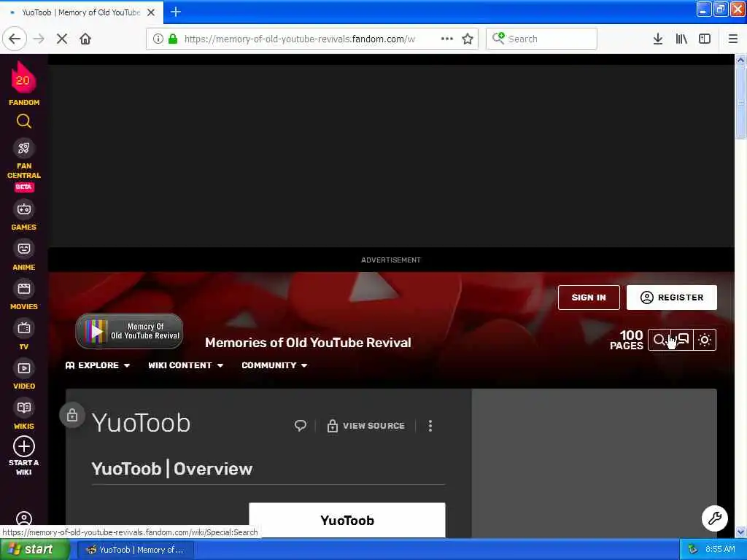Click the scrollbar down arrow
The height and width of the screenshot is (560, 747).
pos(740,532)
